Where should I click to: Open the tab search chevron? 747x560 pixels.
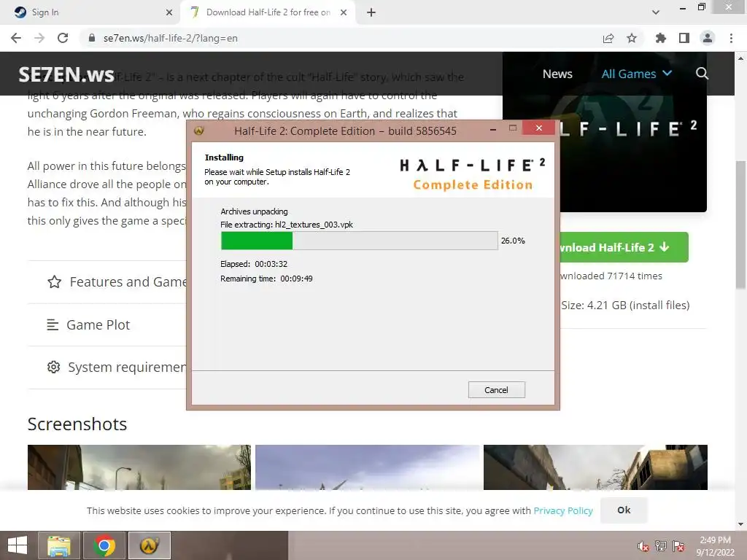[656, 12]
